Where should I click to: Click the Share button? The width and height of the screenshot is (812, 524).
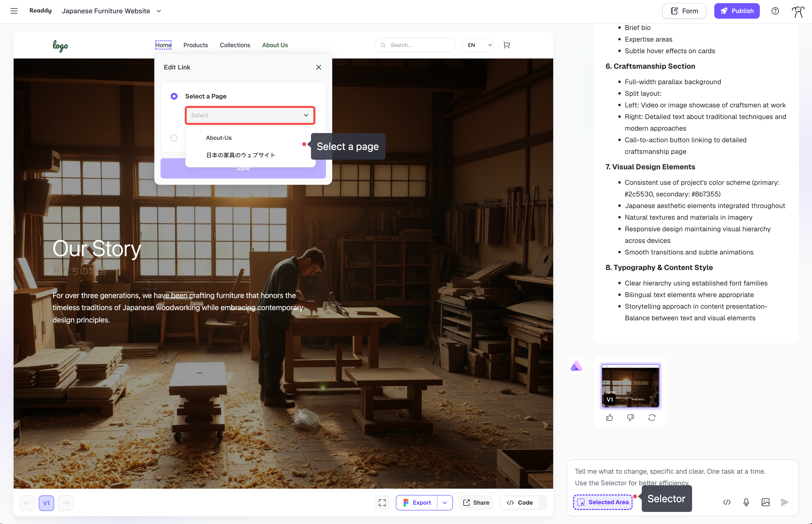(x=476, y=502)
